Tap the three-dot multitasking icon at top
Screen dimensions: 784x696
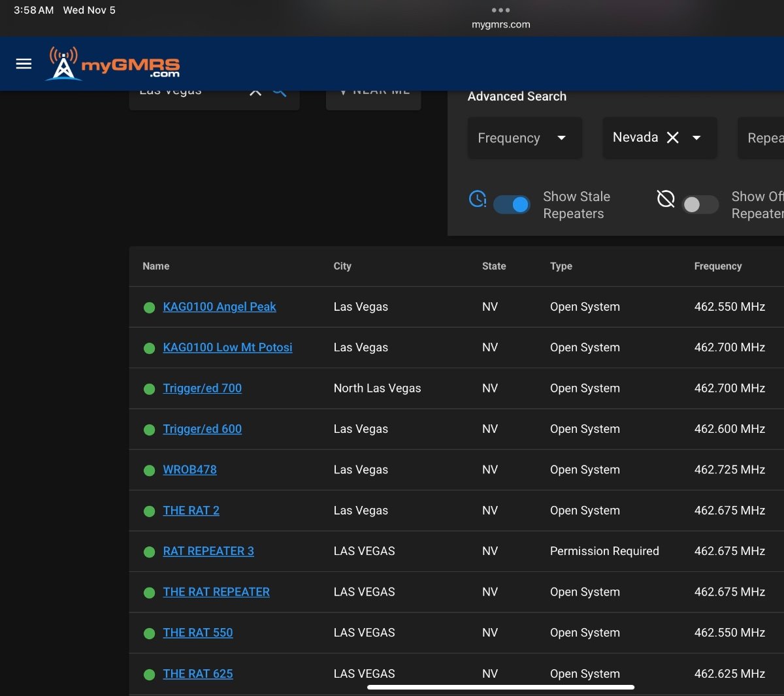tap(500, 10)
